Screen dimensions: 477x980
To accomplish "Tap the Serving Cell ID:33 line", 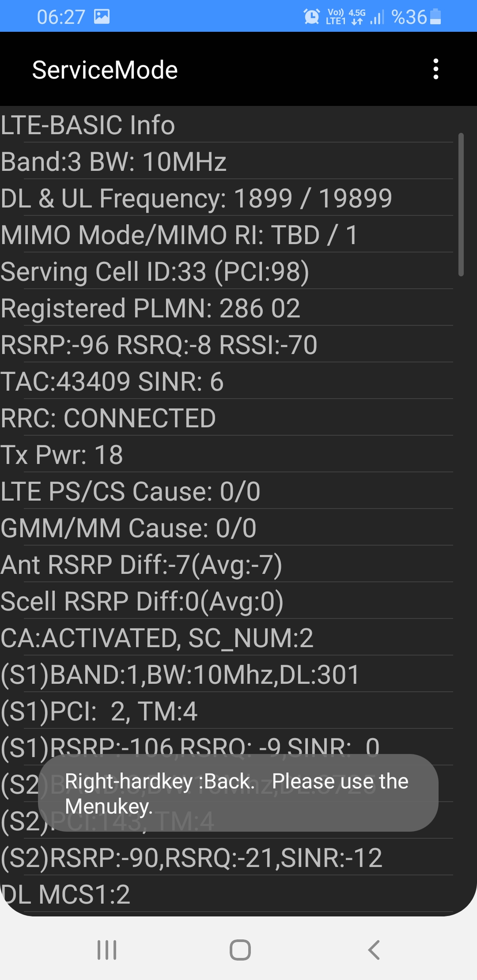I will click(x=227, y=271).
